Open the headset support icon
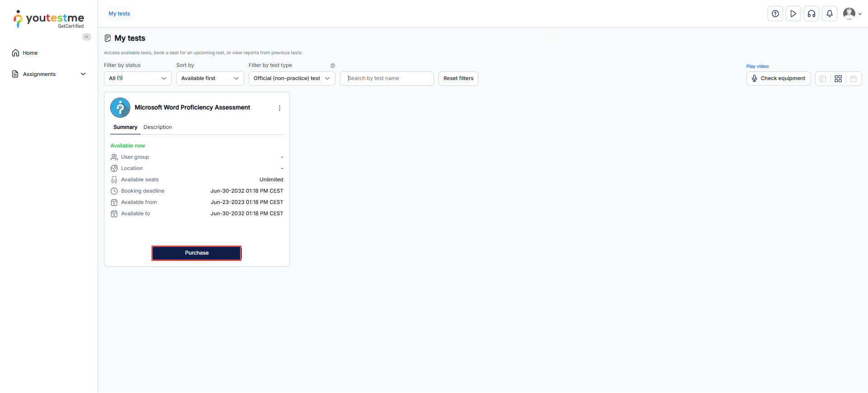This screenshot has height=393, width=868. coord(811,14)
